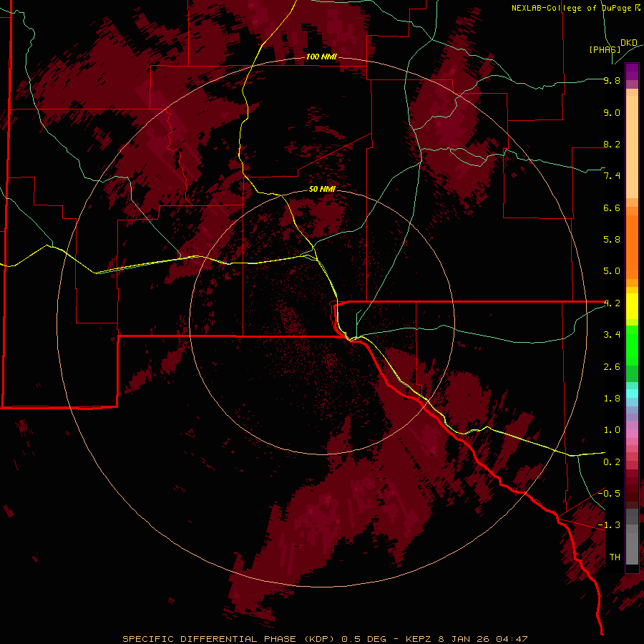Screen dimensions: 644x644
Task: Click the 7.4 value on the color scale
Action: click(x=612, y=176)
